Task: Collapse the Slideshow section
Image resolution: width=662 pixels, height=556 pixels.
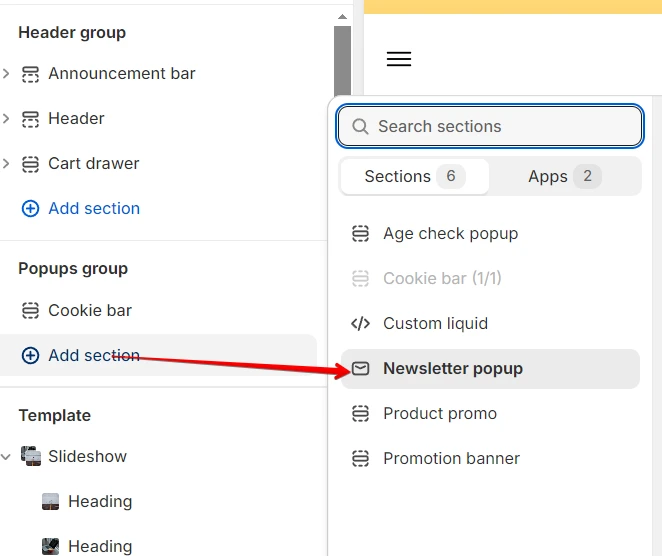Action: pos(6,456)
